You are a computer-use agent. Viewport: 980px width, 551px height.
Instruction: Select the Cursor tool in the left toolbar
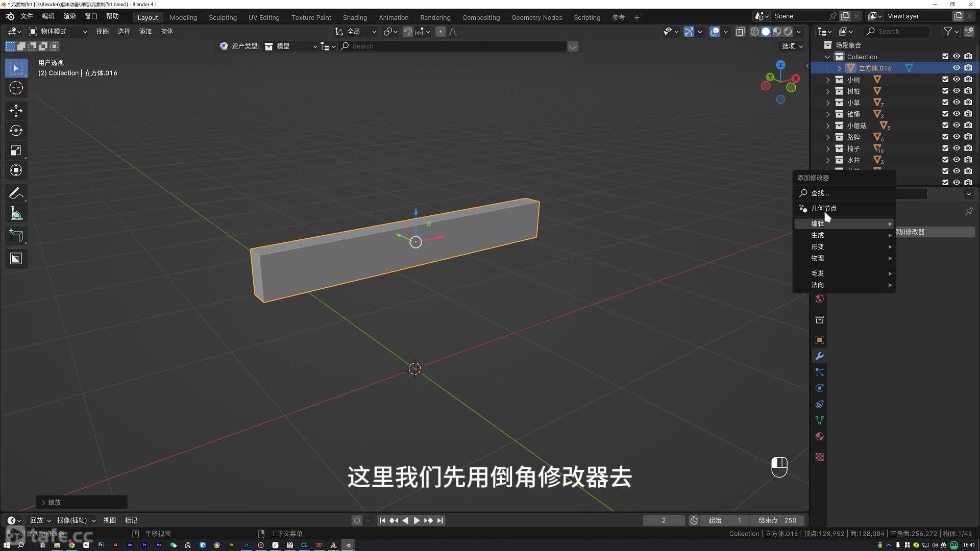pos(16,88)
